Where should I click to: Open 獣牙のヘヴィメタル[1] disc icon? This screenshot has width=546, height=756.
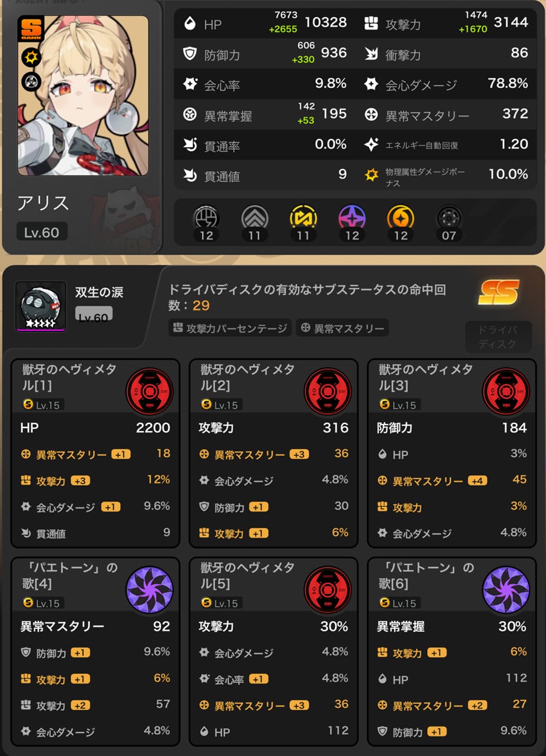point(150,392)
